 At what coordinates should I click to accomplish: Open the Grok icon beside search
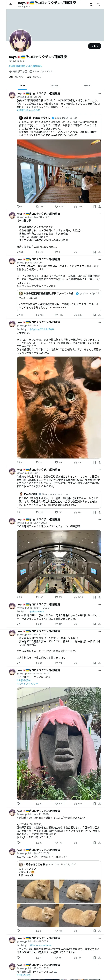[x=91, y=5]
